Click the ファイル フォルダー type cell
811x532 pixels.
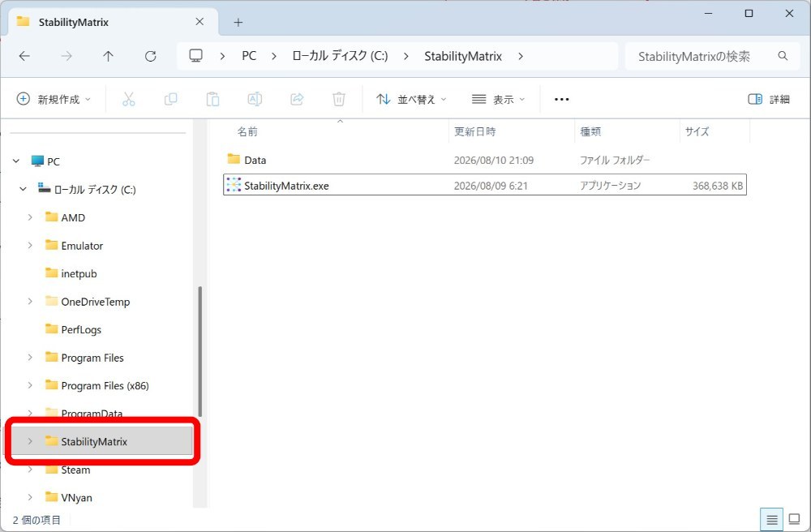tap(615, 161)
